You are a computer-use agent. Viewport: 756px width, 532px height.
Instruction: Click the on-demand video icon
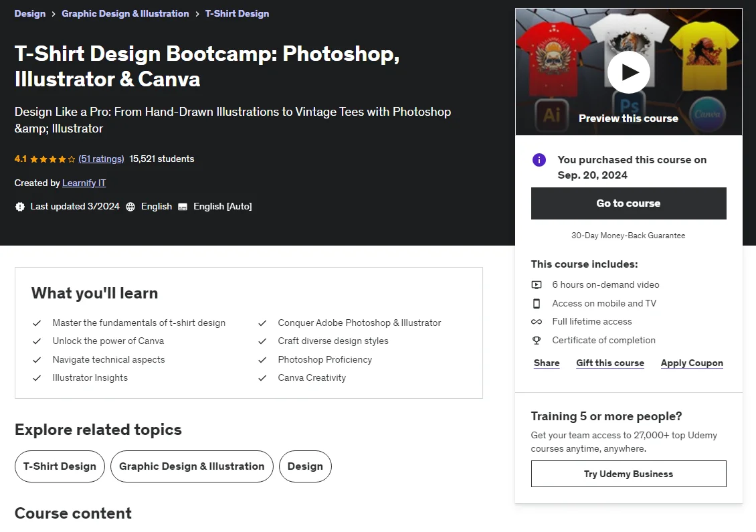(x=536, y=284)
